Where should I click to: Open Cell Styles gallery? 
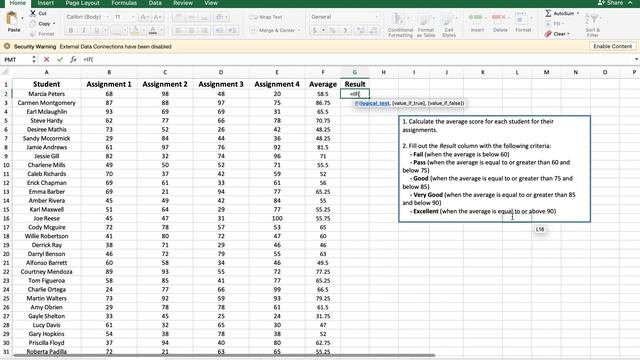tap(449, 25)
